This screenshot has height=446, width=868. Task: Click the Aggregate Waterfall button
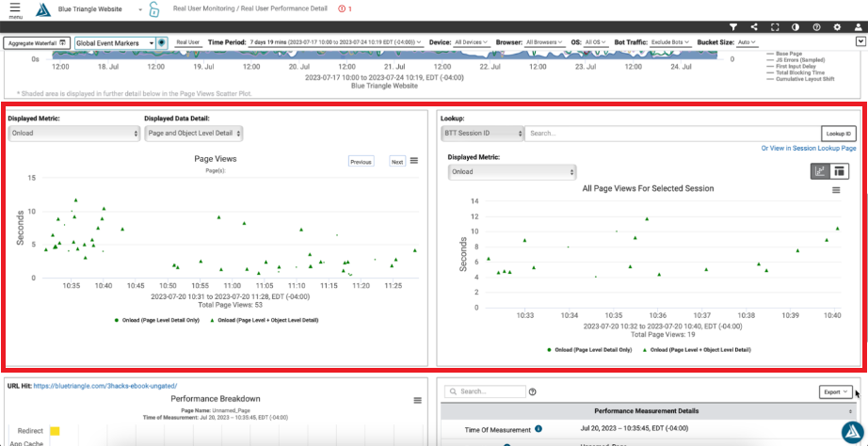pos(37,42)
